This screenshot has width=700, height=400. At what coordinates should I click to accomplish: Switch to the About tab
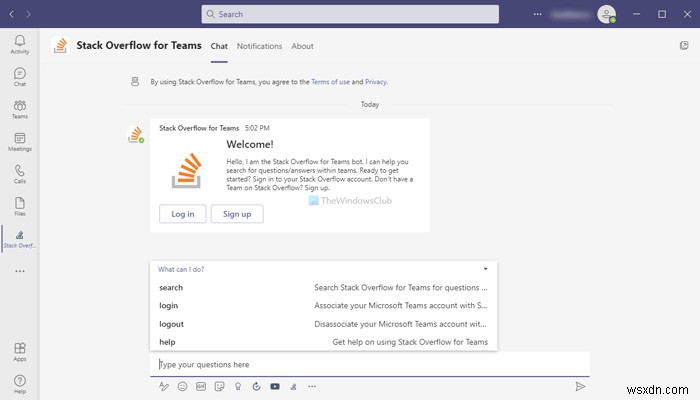click(x=302, y=46)
